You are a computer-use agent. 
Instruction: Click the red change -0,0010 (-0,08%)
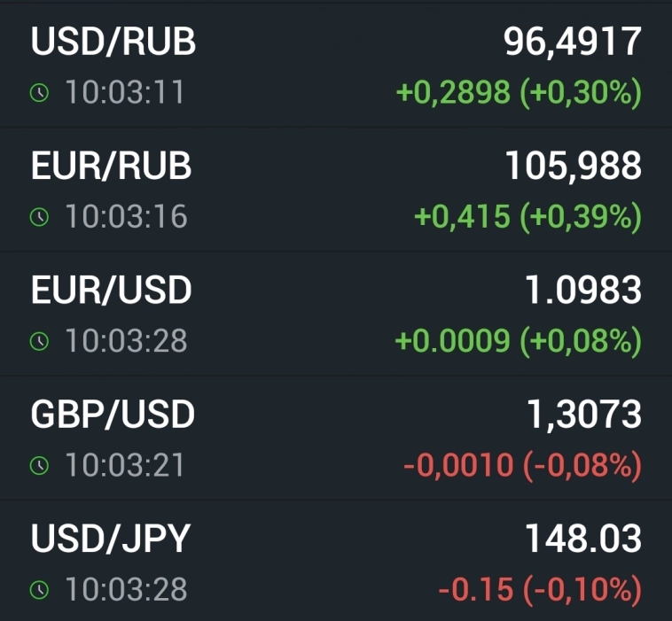click(522, 465)
